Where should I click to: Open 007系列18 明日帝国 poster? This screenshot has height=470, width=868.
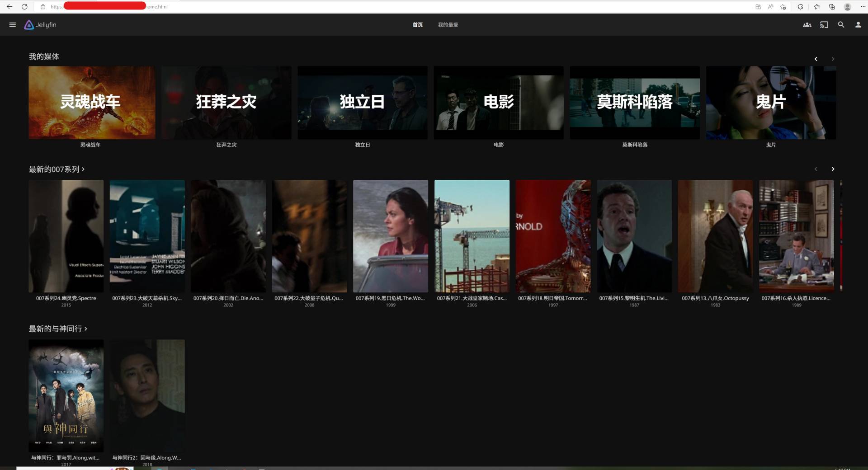553,236
